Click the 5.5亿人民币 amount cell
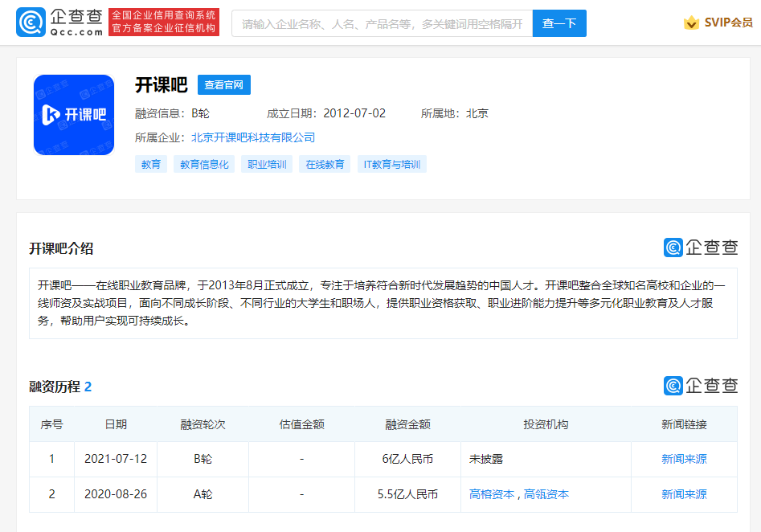The height and width of the screenshot is (532, 761). click(407, 494)
